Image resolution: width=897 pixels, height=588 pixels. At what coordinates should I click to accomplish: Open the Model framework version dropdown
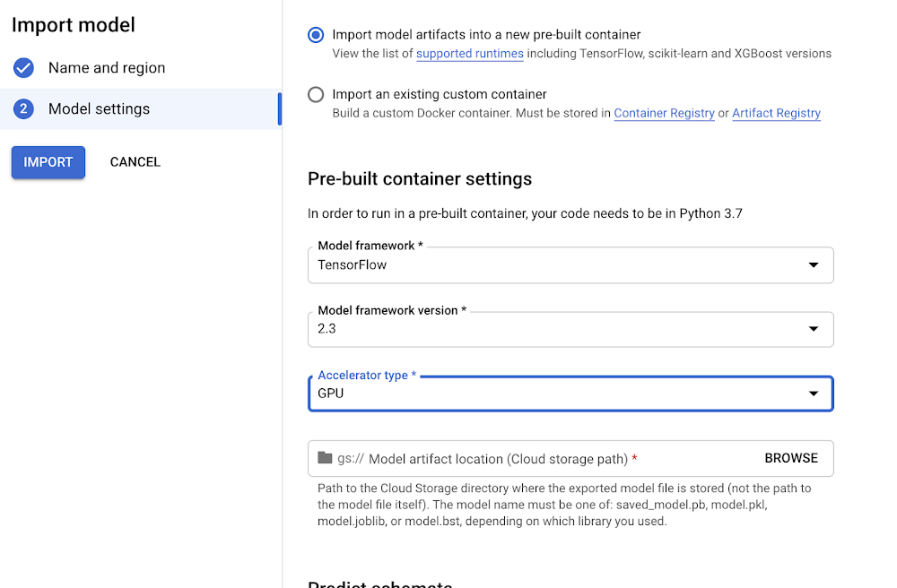570,329
